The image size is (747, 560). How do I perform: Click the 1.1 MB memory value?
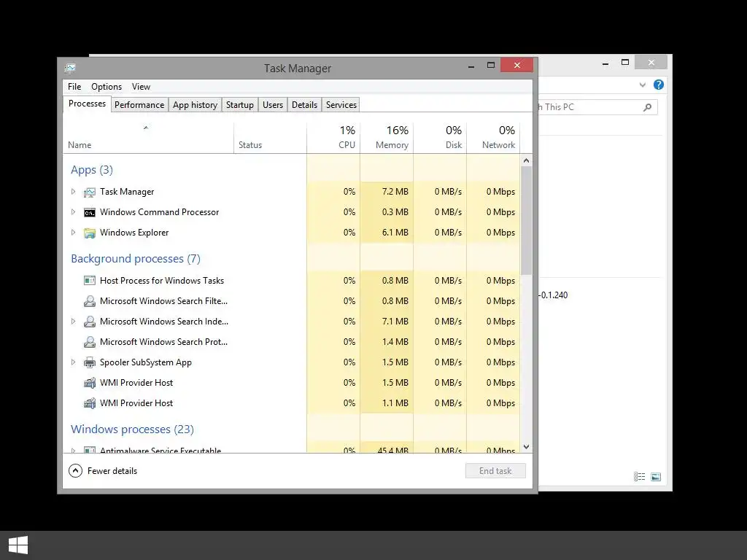coord(395,402)
